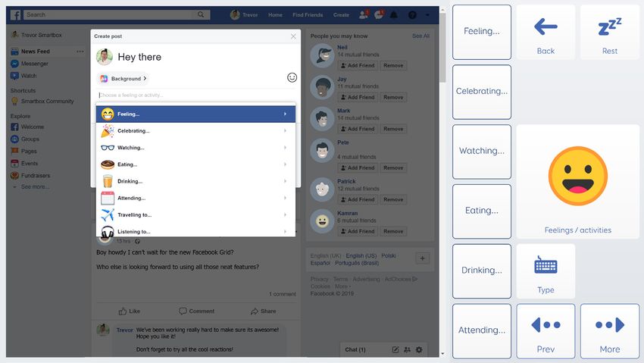Select the Celebrating... menu entry
This screenshot has width=644, height=363.
[196, 131]
